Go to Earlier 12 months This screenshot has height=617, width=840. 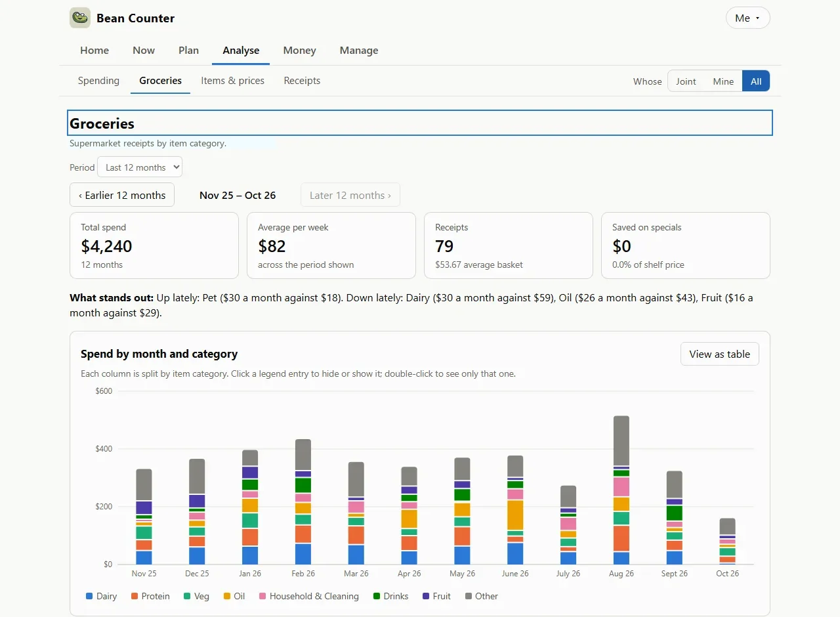[122, 195]
